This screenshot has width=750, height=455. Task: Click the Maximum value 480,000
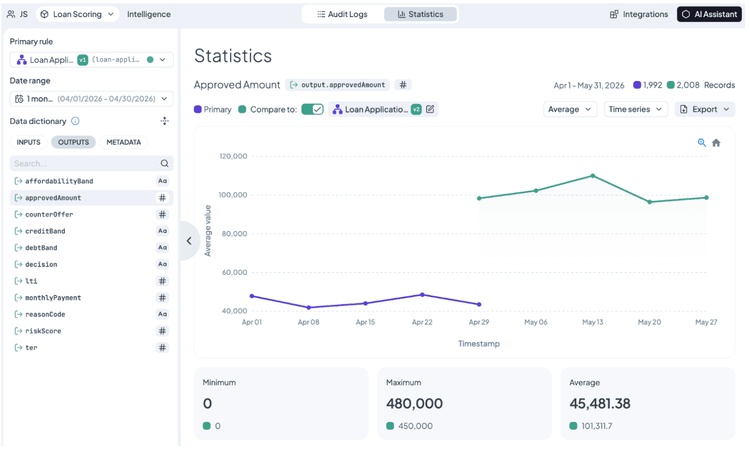coord(414,403)
